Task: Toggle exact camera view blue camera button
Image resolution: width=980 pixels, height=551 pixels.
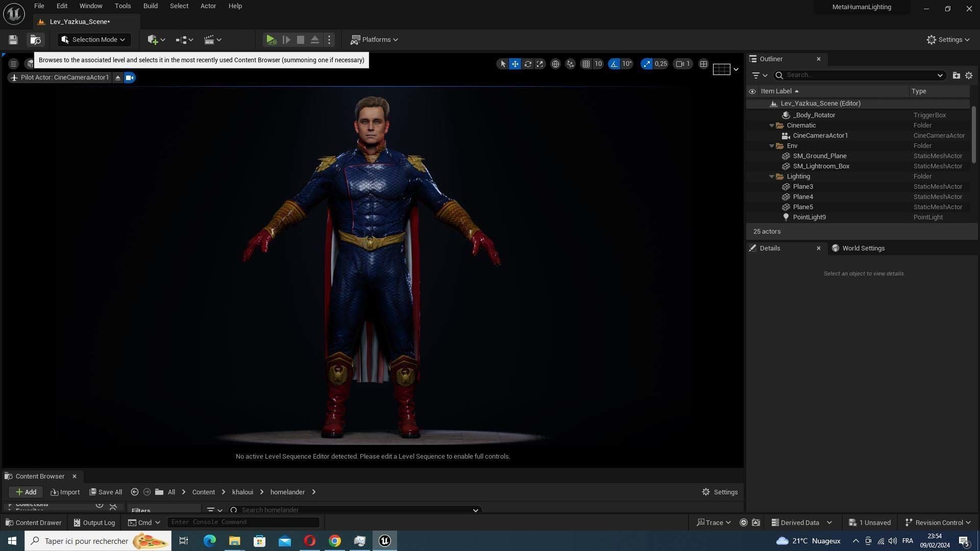Action: 130,78
